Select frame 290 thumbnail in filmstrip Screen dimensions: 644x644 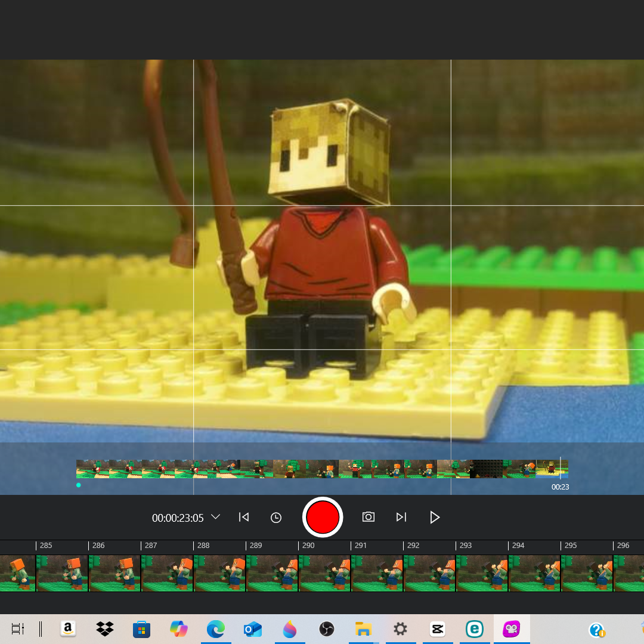pyautogui.click(x=324, y=574)
